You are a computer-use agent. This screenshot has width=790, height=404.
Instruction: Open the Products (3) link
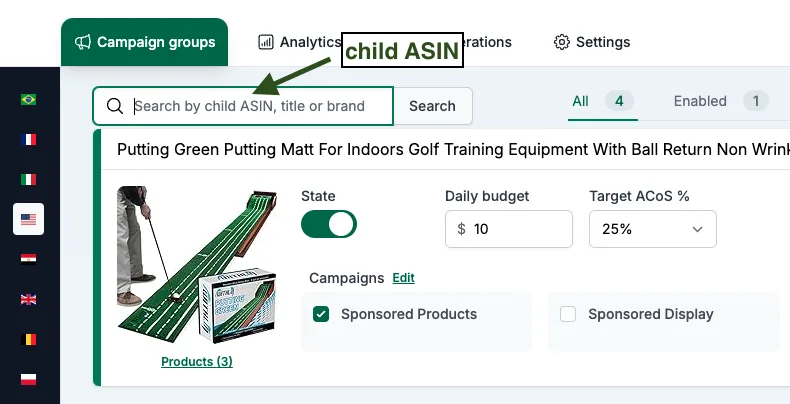click(x=197, y=362)
